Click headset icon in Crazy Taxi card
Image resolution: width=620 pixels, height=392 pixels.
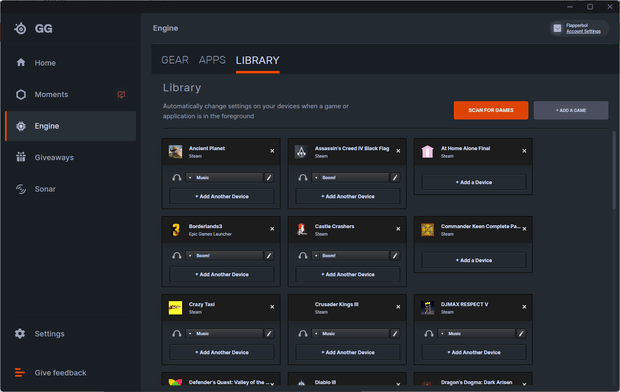click(177, 333)
